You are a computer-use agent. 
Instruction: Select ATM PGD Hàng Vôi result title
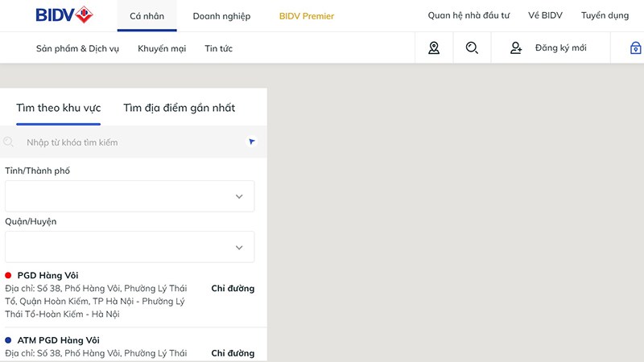[58, 339]
